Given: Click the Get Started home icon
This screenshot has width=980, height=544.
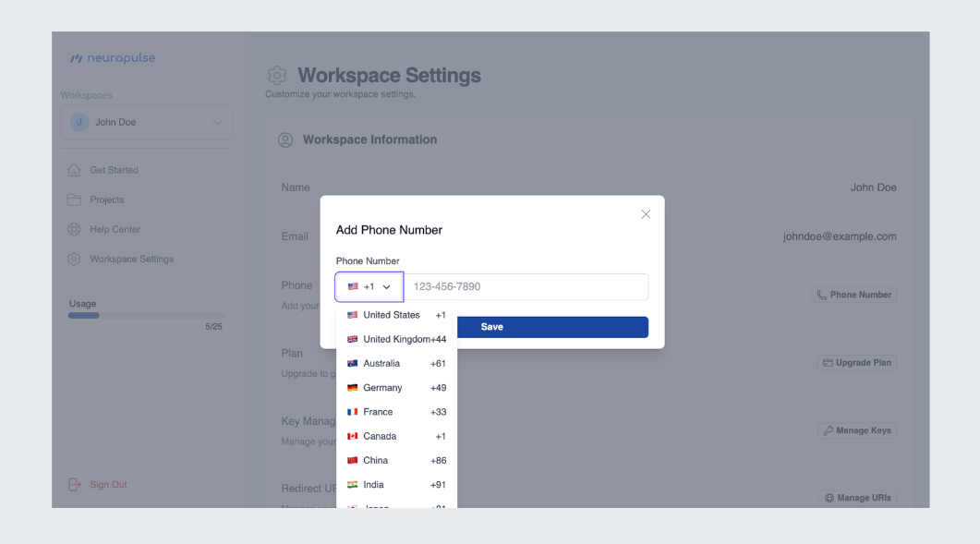Looking at the screenshot, I should (x=74, y=169).
